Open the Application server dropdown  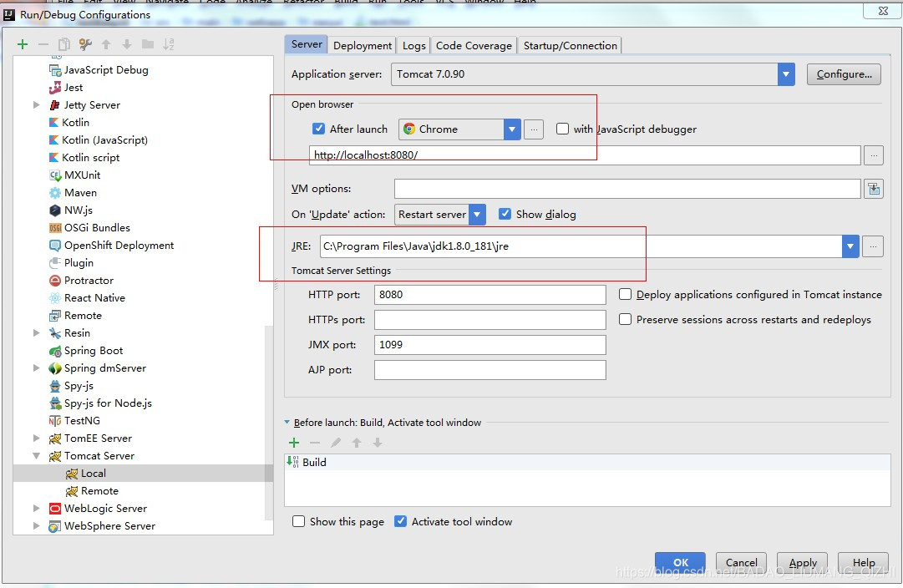[786, 74]
